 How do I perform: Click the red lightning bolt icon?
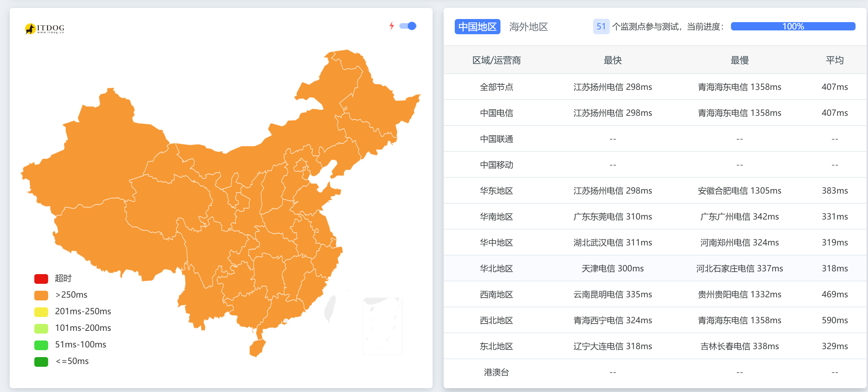(x=391, y=26)
